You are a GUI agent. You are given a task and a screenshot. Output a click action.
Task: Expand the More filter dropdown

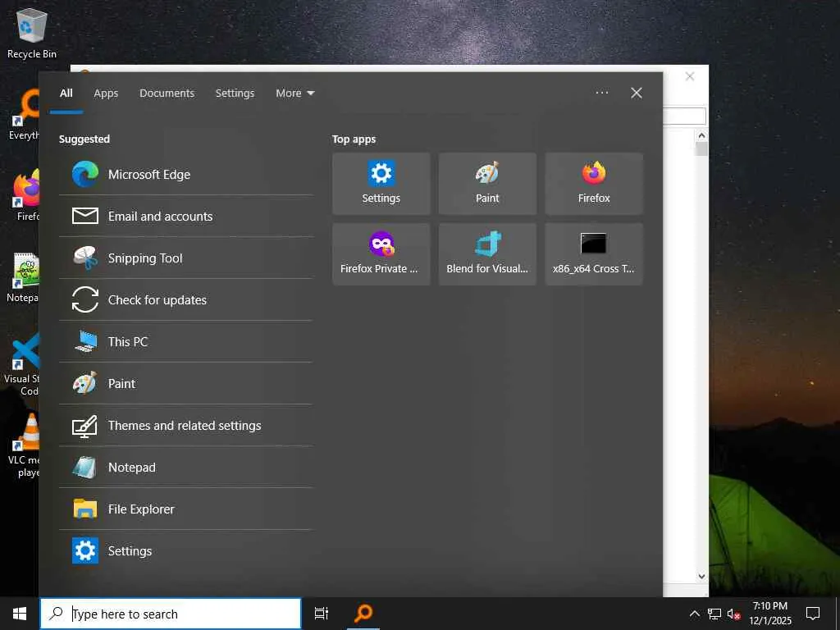coord(295,94)
